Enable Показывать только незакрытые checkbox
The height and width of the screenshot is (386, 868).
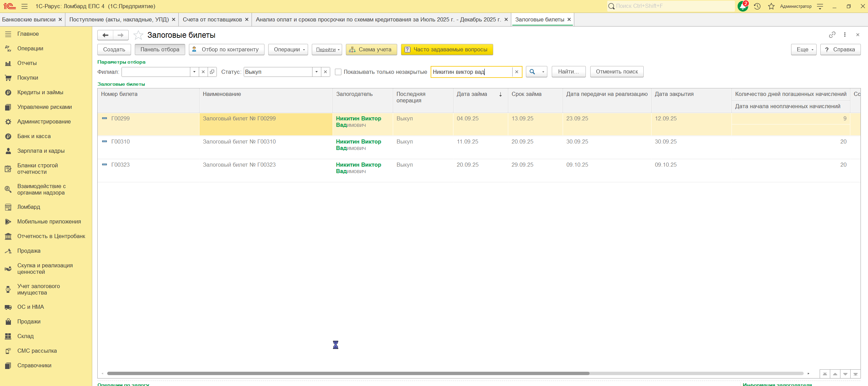click(338, 72)
